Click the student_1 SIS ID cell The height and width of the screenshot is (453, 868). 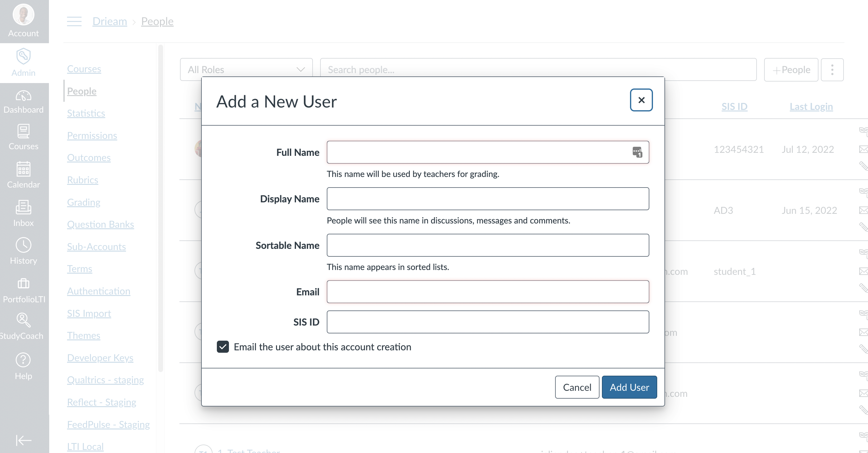735,271
